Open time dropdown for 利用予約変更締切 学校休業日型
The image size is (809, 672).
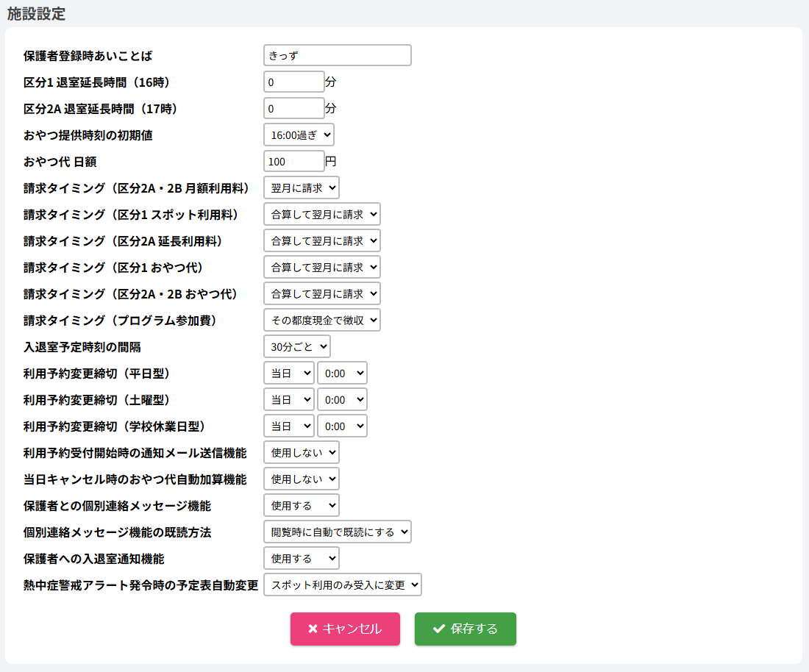tap(342, 426)
